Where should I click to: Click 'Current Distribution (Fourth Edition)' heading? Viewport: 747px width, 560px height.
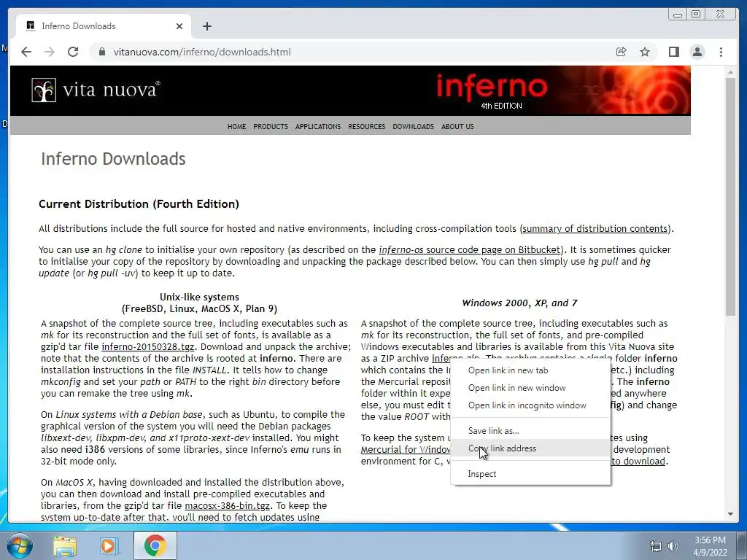(139, 204)
